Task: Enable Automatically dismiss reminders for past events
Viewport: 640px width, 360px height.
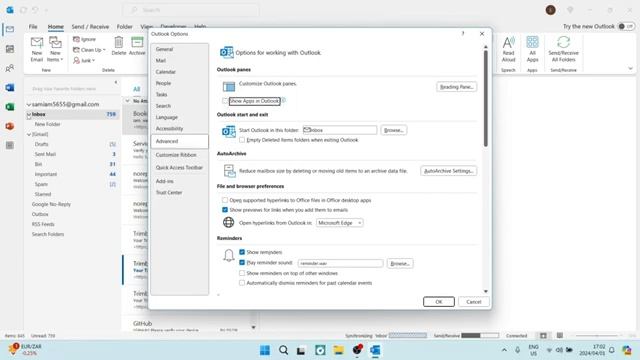Action: (242, 283)
